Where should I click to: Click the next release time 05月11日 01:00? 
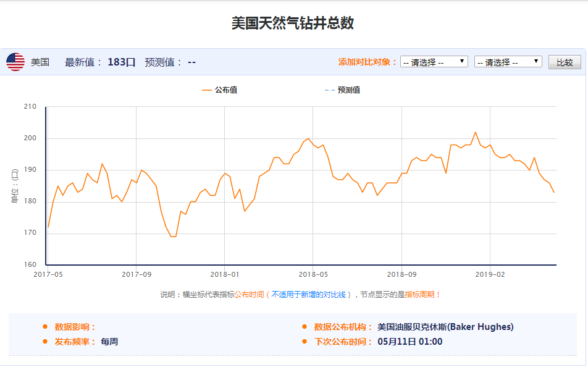pos(409,342)
